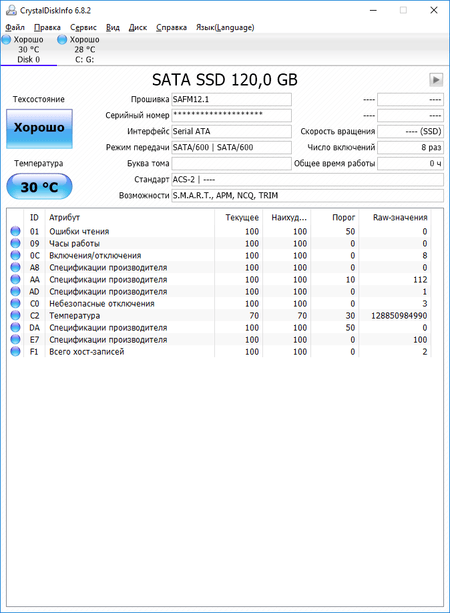Image resolution: width=450 pixels, height=613 pixels.
Task: Click the Текущее column header
Action: (x=238, y=217)
